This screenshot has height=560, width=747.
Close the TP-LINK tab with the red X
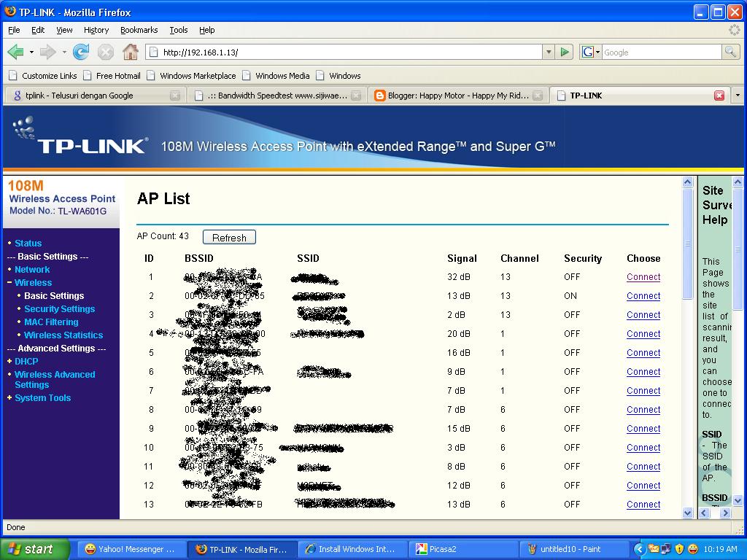point(719,96)
